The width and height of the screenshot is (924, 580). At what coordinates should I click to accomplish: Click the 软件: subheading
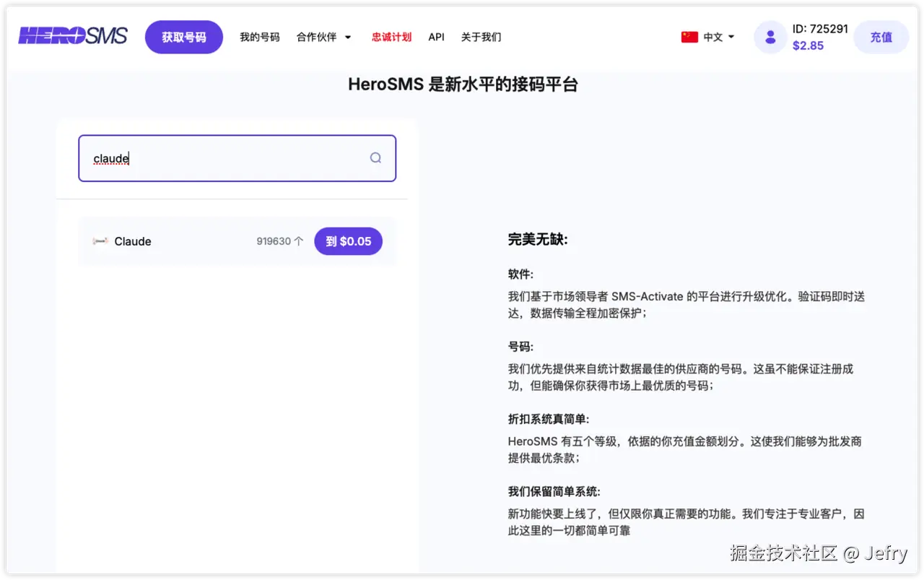520,274
